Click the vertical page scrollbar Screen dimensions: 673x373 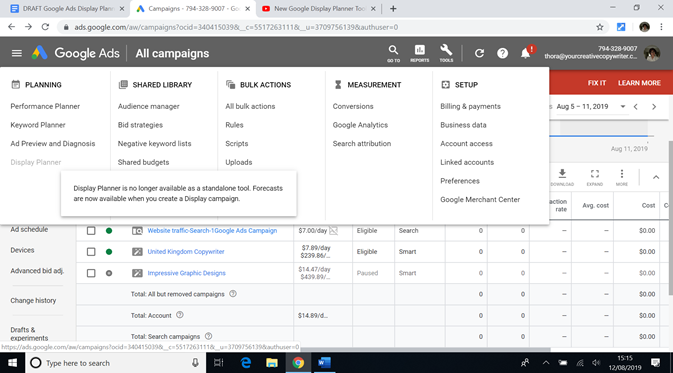(x=670, y=218)
